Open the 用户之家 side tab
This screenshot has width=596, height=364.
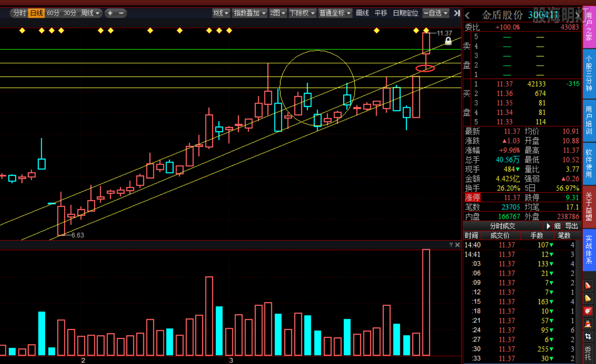click(589, 27)
